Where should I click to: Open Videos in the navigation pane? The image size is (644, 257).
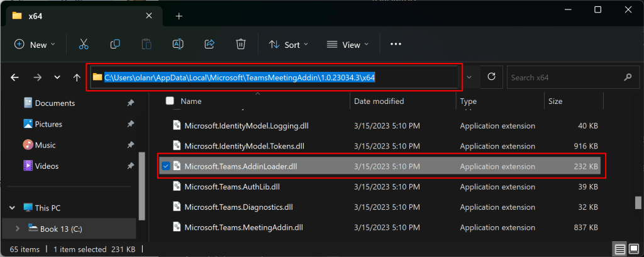point(47,166)
